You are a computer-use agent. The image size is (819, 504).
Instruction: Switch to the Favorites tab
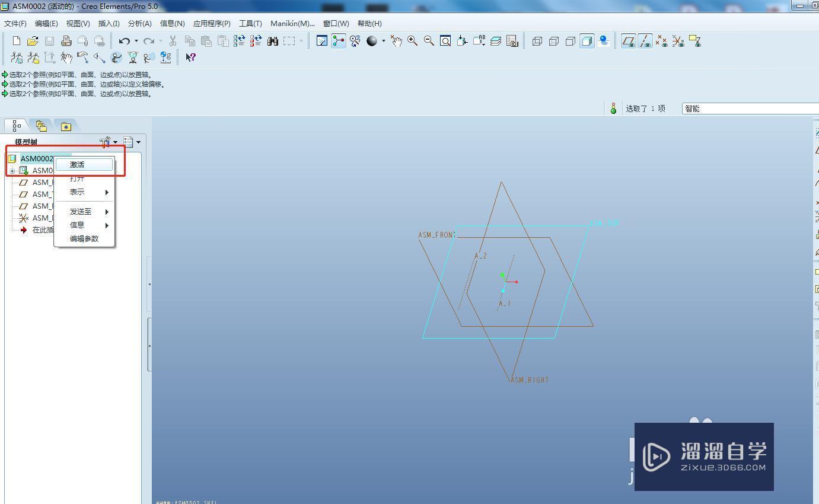(66, 126)
